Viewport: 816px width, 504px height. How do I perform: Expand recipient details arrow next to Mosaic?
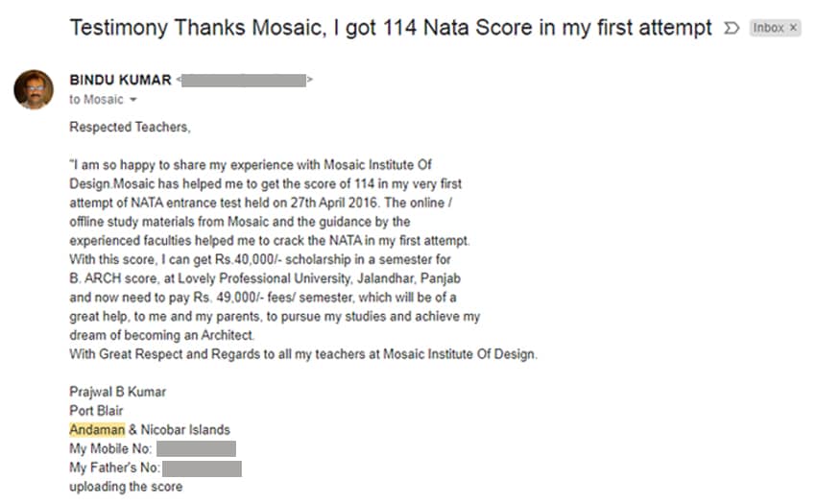point(133,100)
